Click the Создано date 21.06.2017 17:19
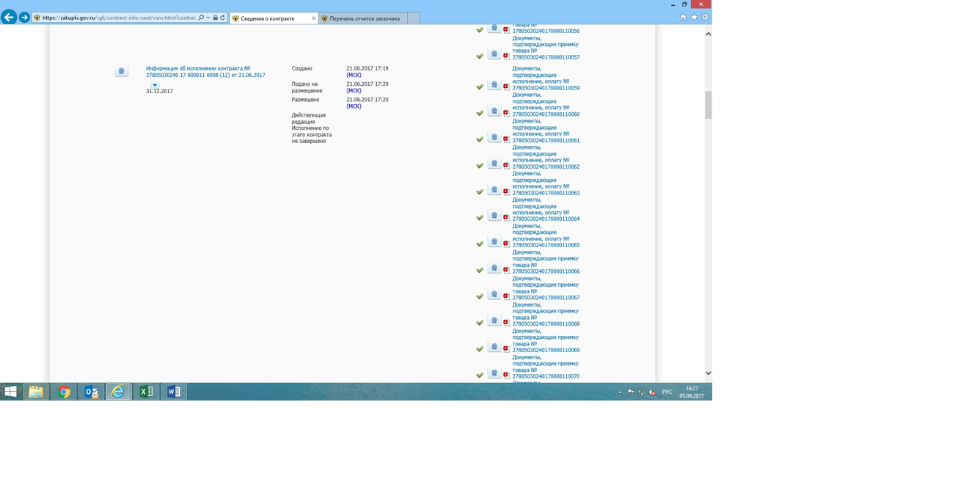Image resolution: width=980 pixels, height=490 pixels. [x=367, y=68]
